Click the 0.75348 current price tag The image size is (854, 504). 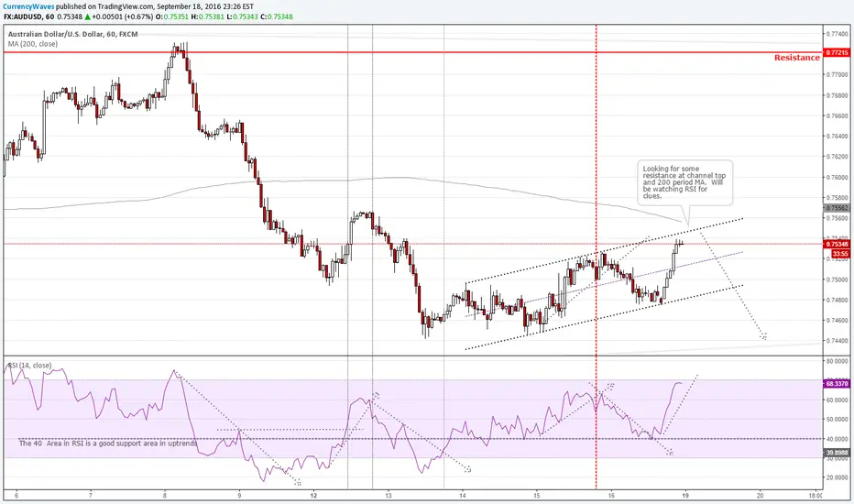point(838,244)
